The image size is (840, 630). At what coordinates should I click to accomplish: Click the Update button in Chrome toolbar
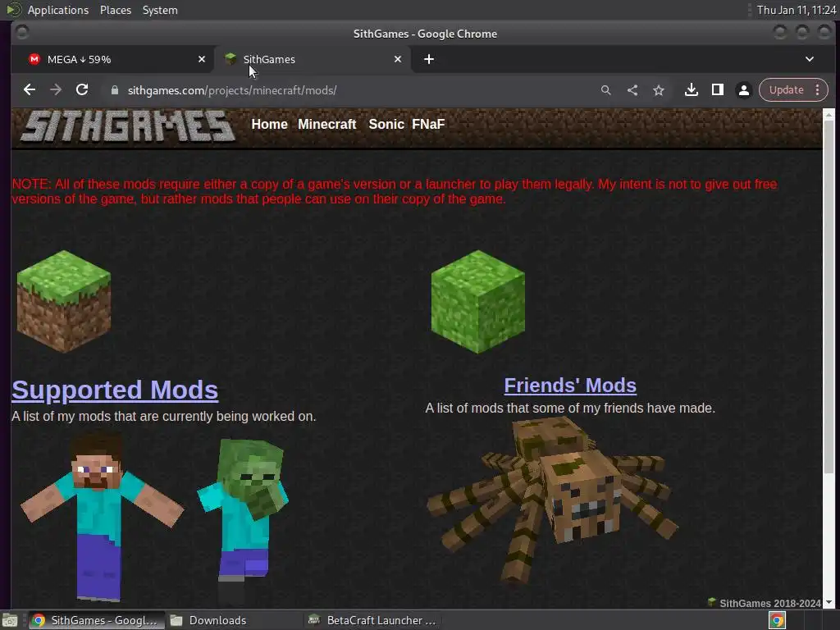786,90
